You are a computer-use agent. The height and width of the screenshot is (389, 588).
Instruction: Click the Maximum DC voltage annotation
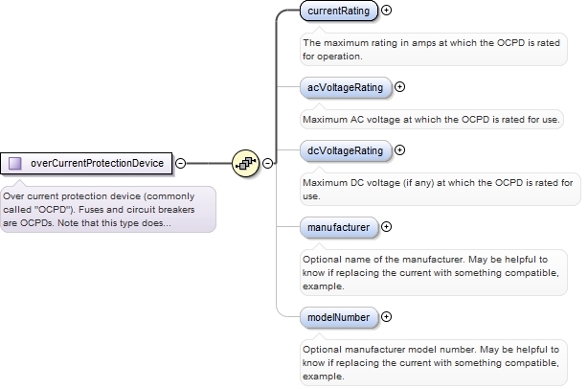pyautogui.click(x=441, y=189)
